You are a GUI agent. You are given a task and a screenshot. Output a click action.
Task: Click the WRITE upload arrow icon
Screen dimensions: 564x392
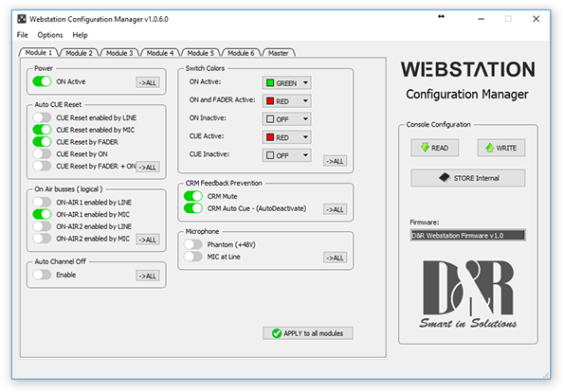(489, 148)
